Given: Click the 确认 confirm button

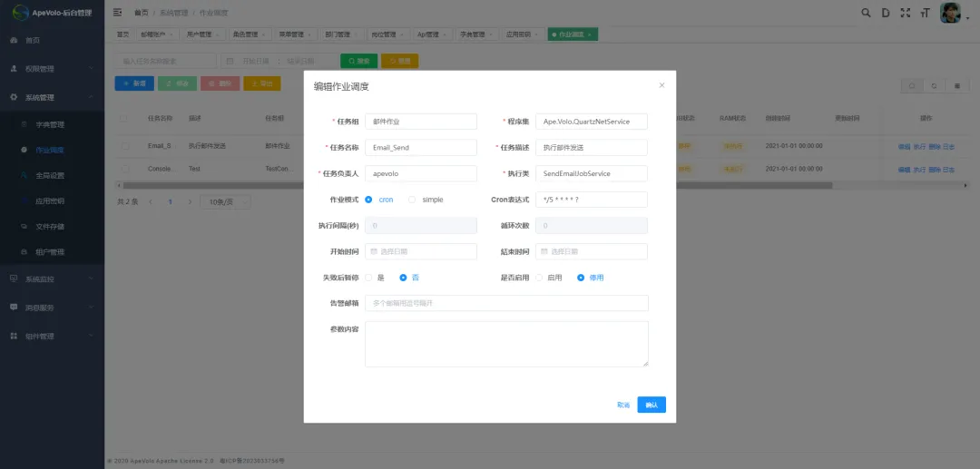Looking at the screenshot, I should (651, 405).
